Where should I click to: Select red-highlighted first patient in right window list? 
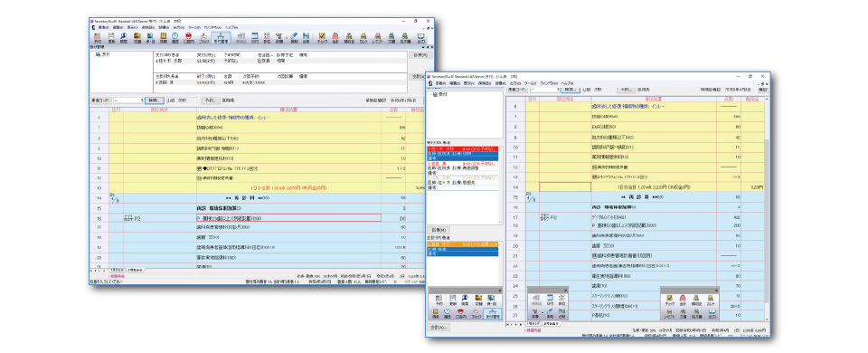[462, 149]
